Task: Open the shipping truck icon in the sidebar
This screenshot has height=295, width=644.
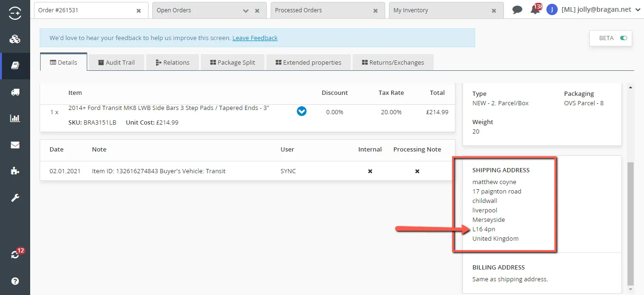Action: tap(15, 92)
